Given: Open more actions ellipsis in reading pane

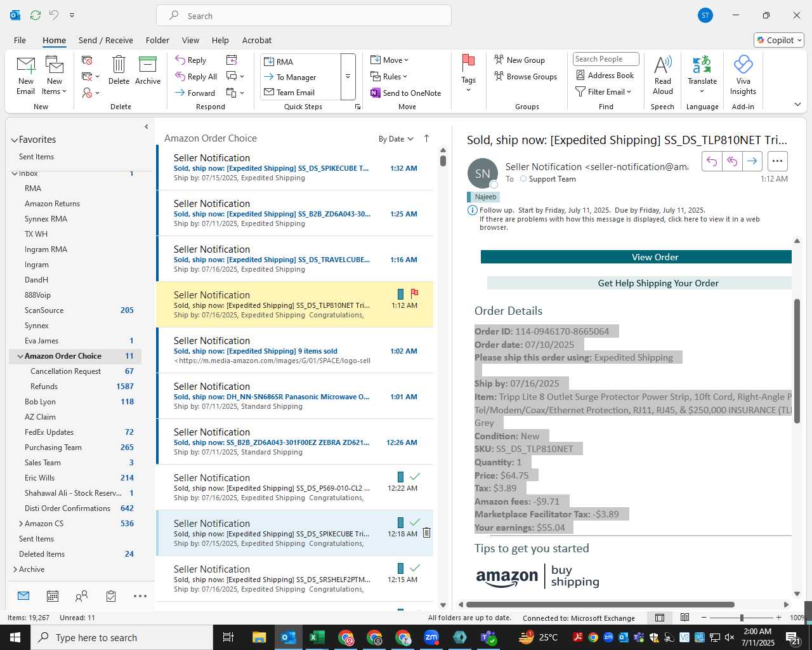Looking at the screenshot, I should (777, 161).
